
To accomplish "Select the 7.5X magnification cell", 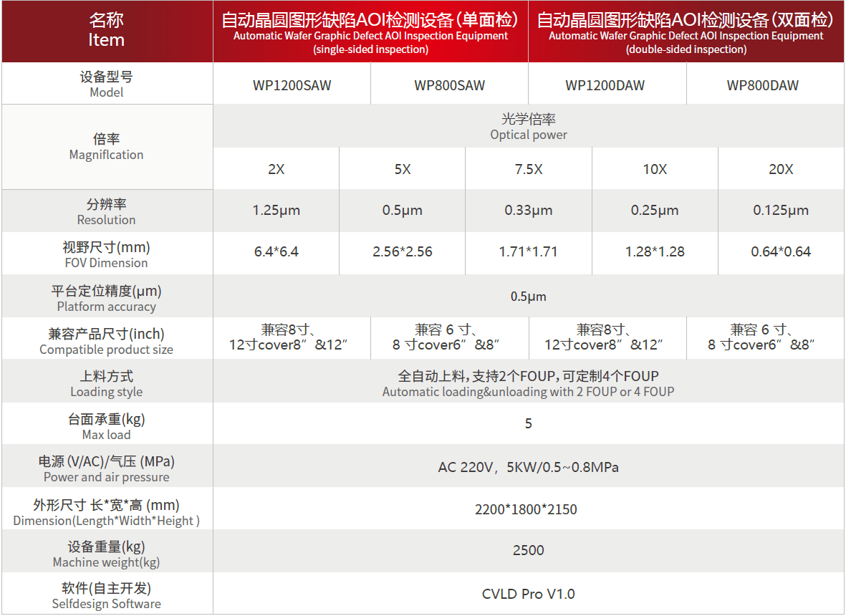I will pos(528,168).
